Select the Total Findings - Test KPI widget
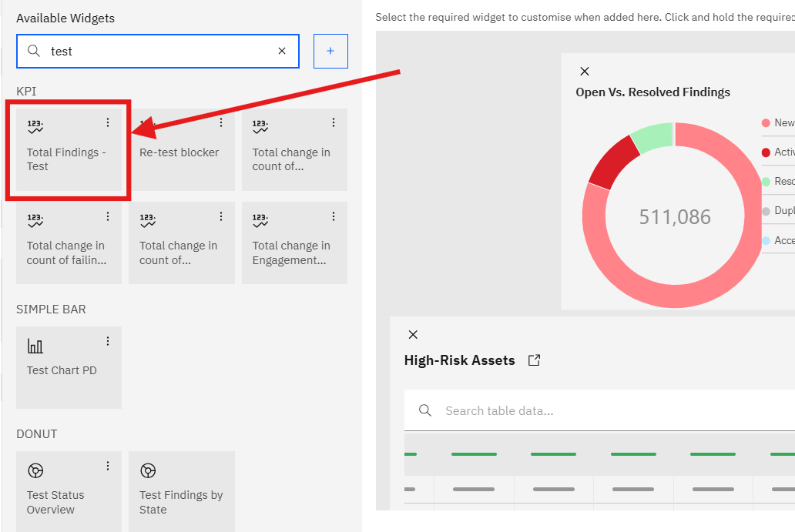This screenshot has height=532, width=795. click(x=69, y=150)
